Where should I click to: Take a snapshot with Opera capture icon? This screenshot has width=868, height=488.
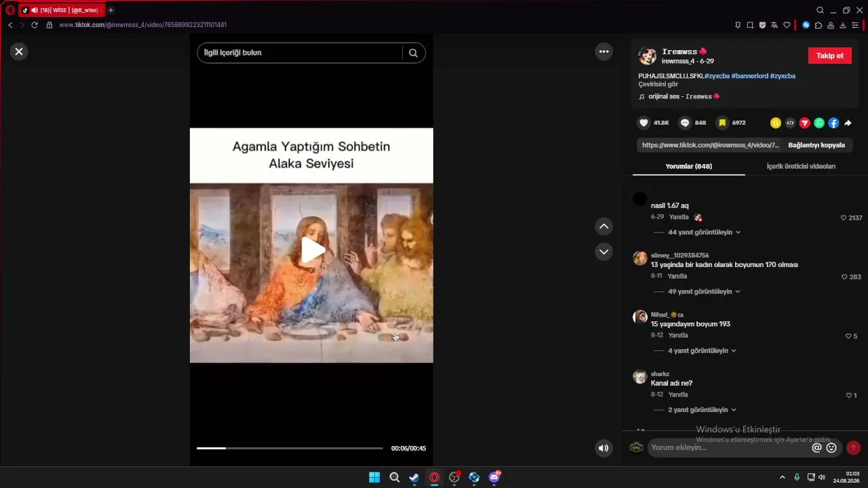[x=750, y=25]
